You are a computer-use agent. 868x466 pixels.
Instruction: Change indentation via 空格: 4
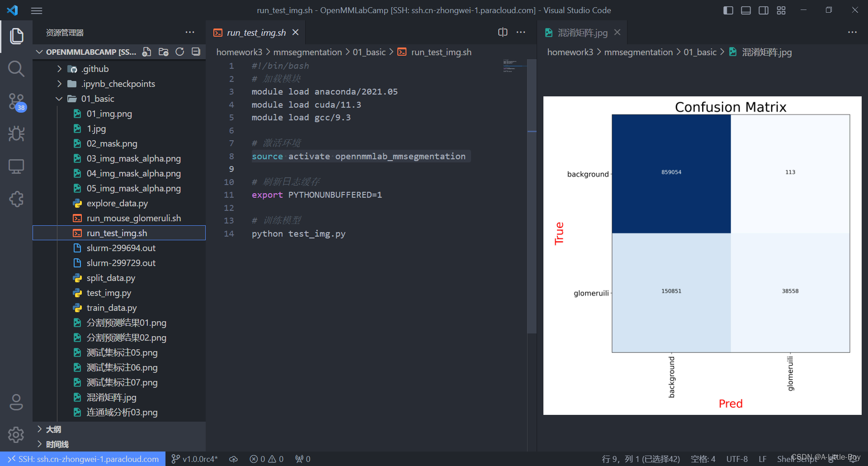pos(703,459)
